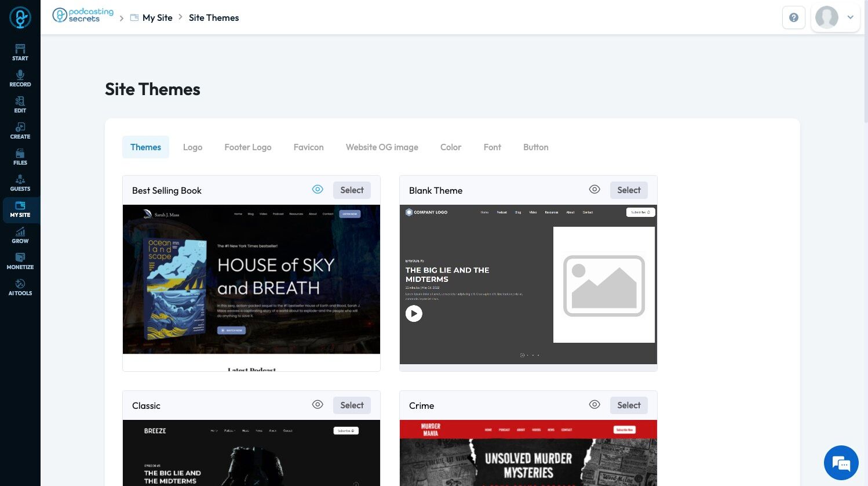Select the Blank Theme
Image resolution: width=868 pixels, height=486 pixels.
click(629, 190)
